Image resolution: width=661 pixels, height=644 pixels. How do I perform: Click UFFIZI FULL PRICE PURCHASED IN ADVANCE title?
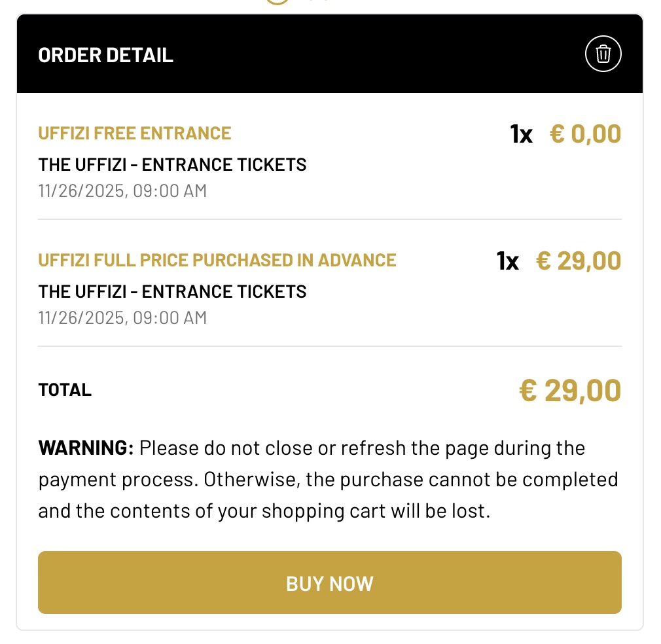point(217,260)
